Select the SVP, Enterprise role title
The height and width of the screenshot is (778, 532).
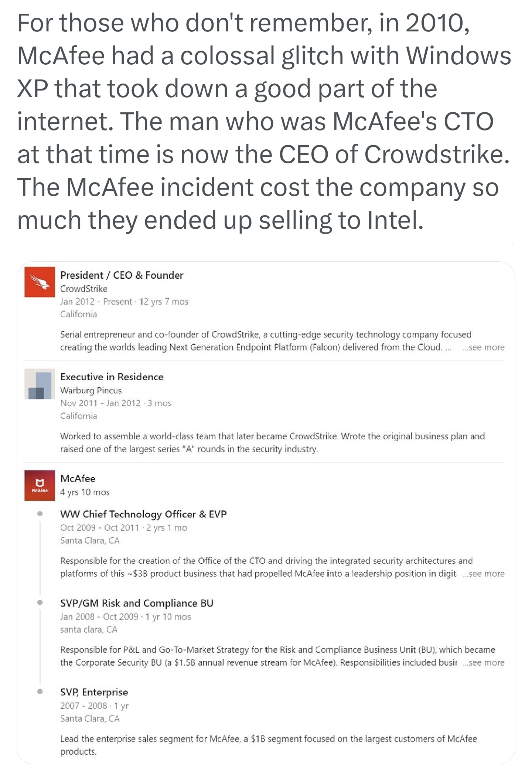94,692
